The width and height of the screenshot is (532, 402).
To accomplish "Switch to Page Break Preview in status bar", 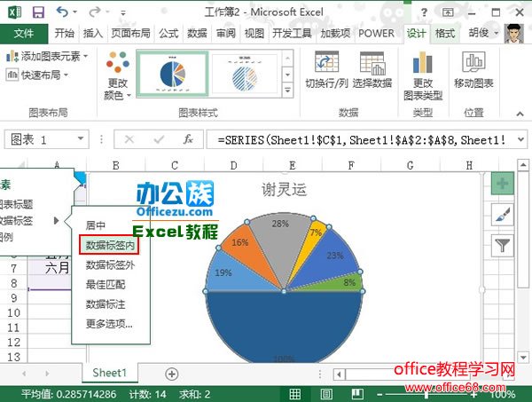I will (x=357, y=394).
